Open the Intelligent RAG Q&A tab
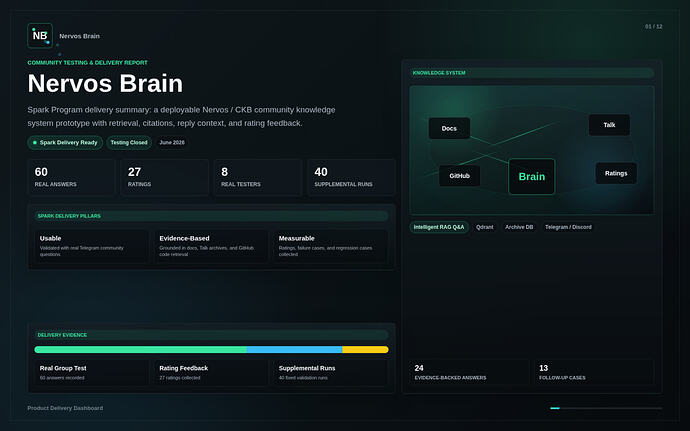The height and width of the screenshot is (431, 690). 439,227
